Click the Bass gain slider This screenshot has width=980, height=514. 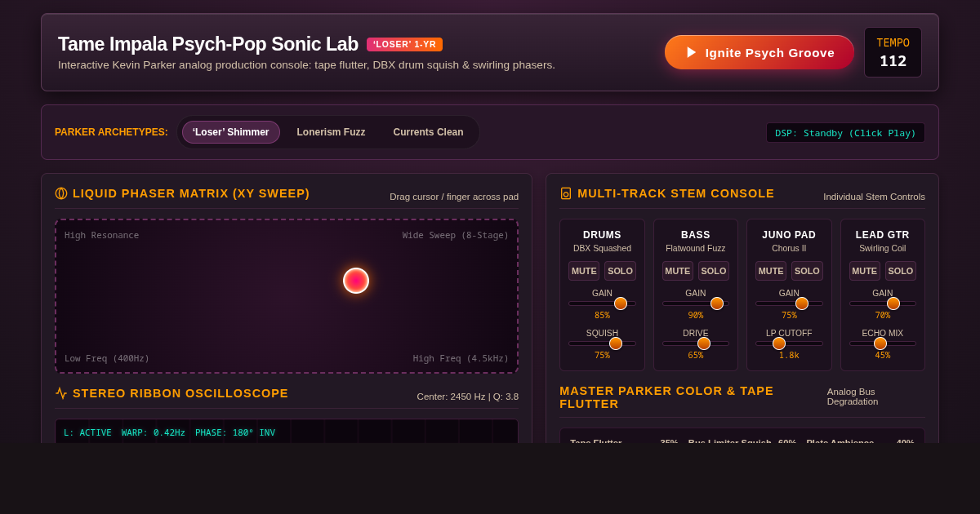pos(696,304)
